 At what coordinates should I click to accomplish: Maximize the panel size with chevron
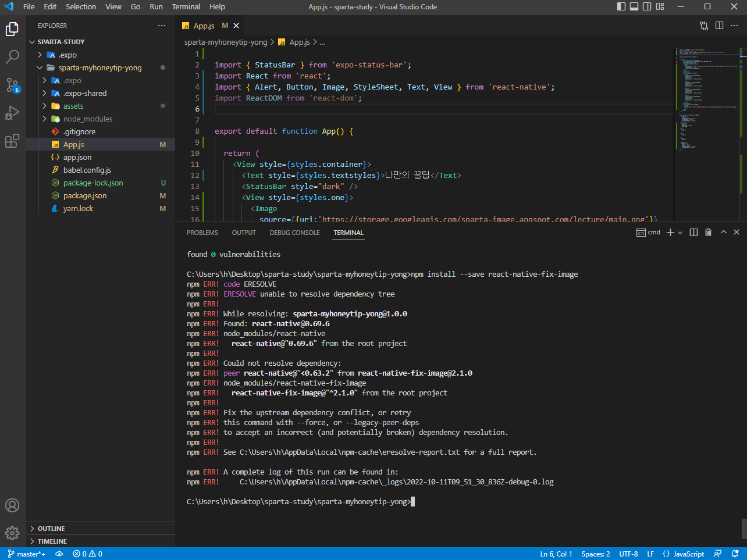(x=723, y=232)
